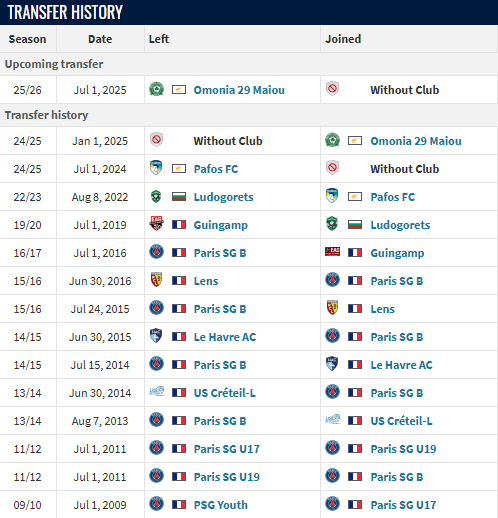Click Guingamp crest in the 19/20 row

pyautogui.click(x=156, y=224)
